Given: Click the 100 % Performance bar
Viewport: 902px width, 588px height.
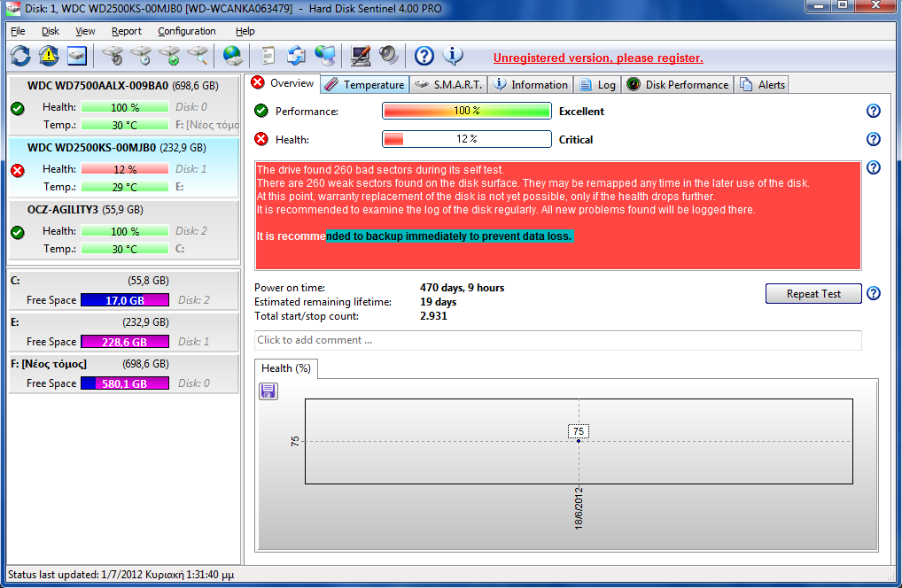Looking at the screenshot, I should [x=467, y=111].
